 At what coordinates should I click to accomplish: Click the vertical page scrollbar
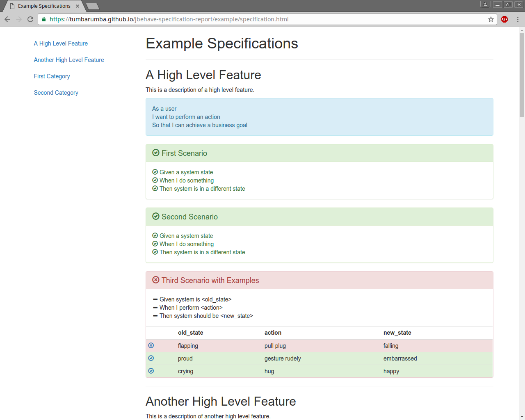(x=520, y=62)
